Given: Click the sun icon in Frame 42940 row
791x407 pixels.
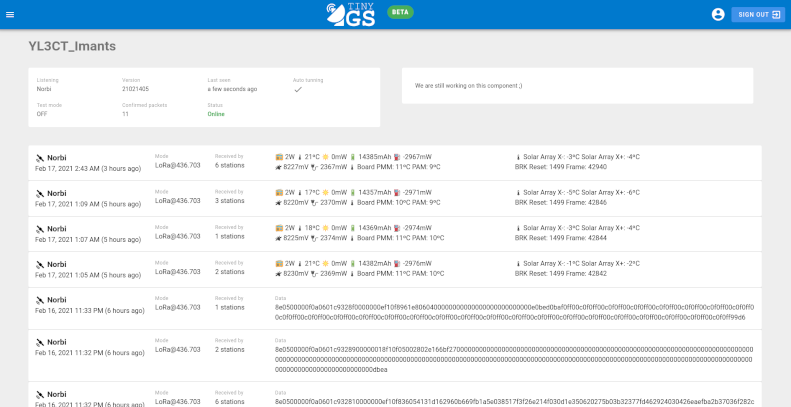Looking at the screenshot, I should [x=326, y=157].
